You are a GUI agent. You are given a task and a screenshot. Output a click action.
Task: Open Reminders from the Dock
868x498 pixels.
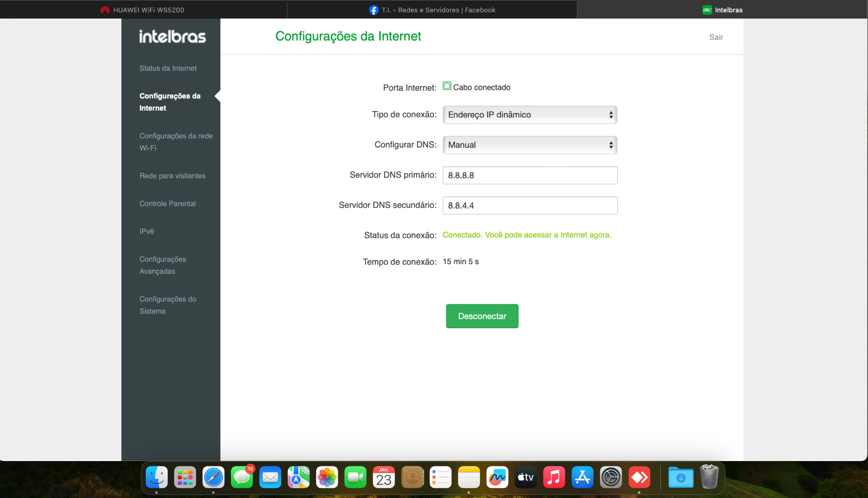coord(441,477)
